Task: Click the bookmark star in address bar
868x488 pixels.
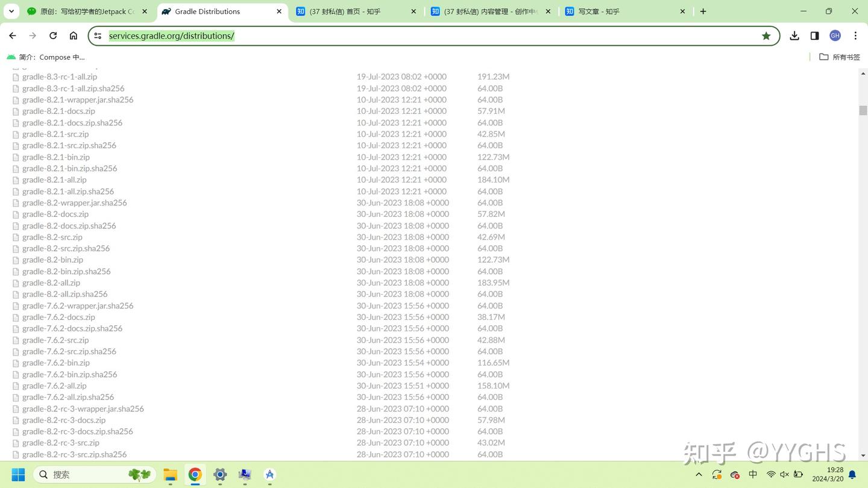Action: [766, 36]
